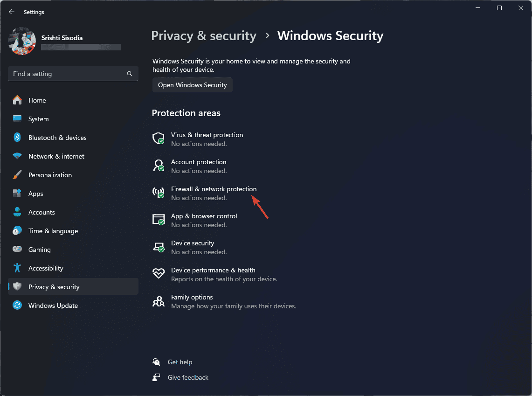Click the Get help link
532x396 pixels.
click(180, 362)
